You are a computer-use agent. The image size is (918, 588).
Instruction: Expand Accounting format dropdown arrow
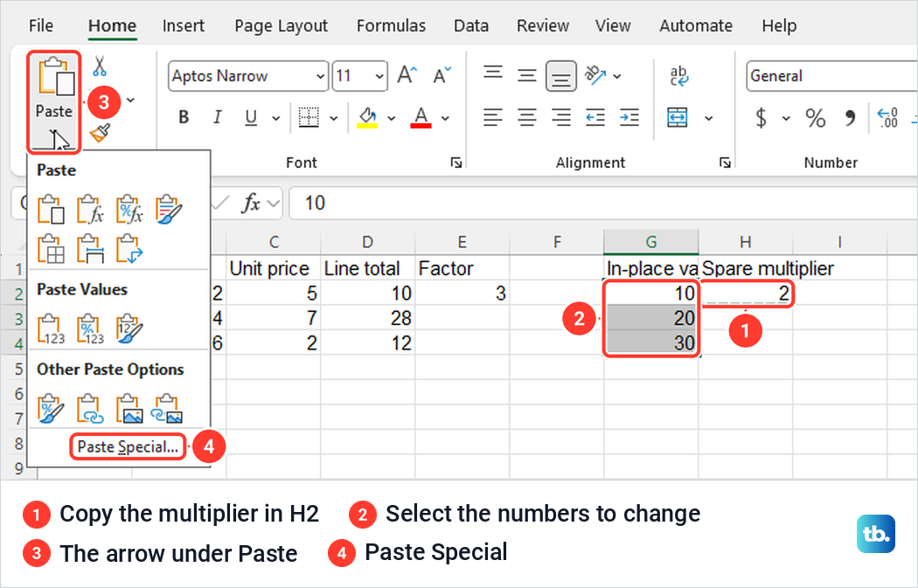(x=786, y=118)
